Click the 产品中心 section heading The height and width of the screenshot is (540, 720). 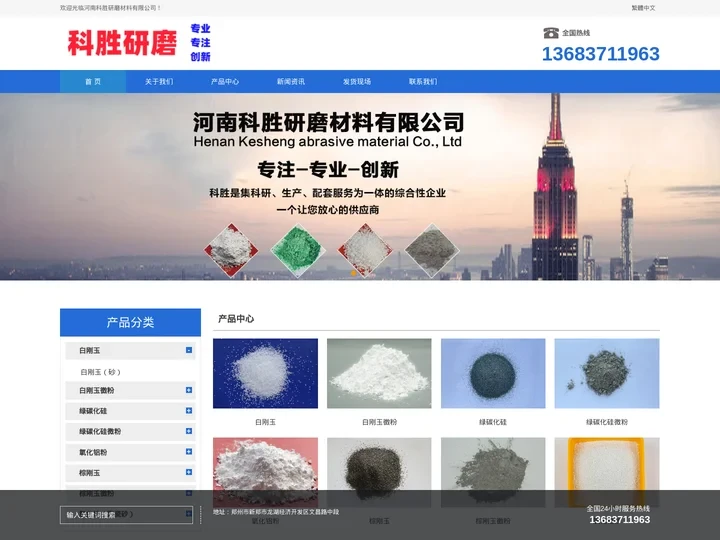[236, 319]
